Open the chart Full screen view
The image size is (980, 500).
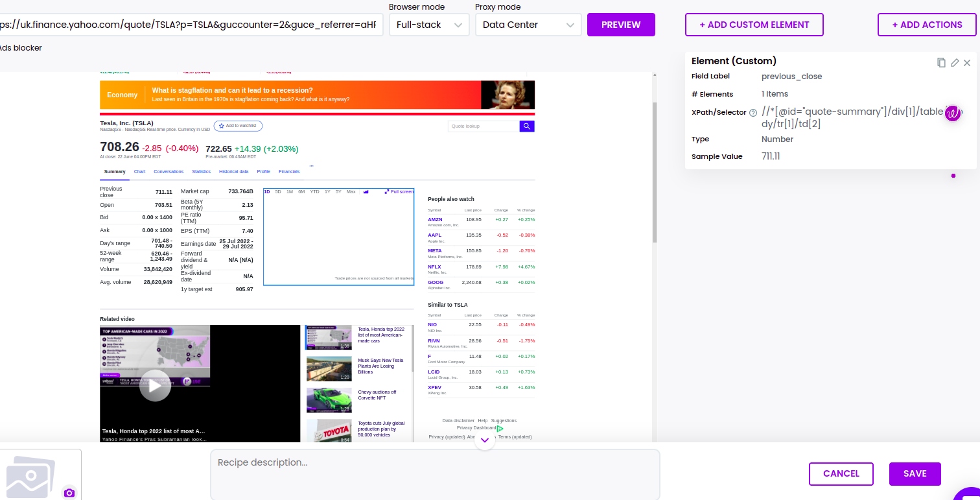(x=399, y=192)
